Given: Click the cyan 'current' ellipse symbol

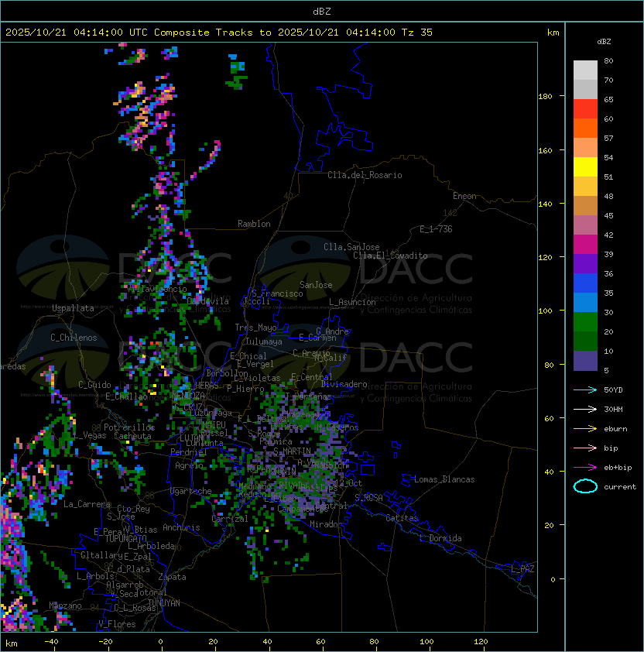Looking at the screenshot, I should [x=585, y=486].
